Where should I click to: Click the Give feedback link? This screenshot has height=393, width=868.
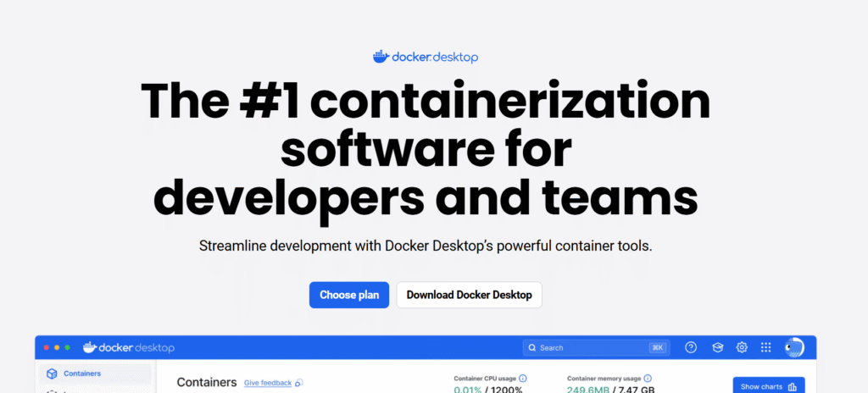(267, 383)
